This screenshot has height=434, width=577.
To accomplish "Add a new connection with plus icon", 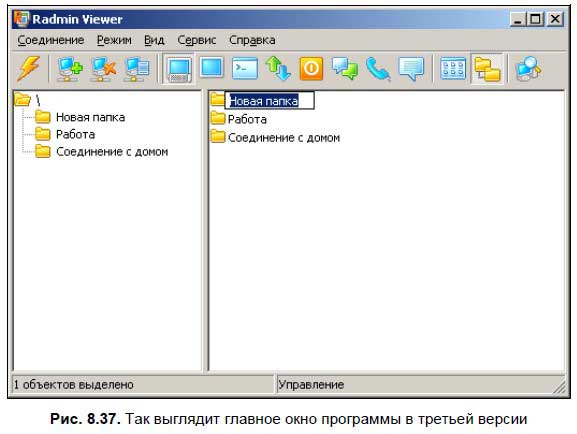I will coord(70,68).
